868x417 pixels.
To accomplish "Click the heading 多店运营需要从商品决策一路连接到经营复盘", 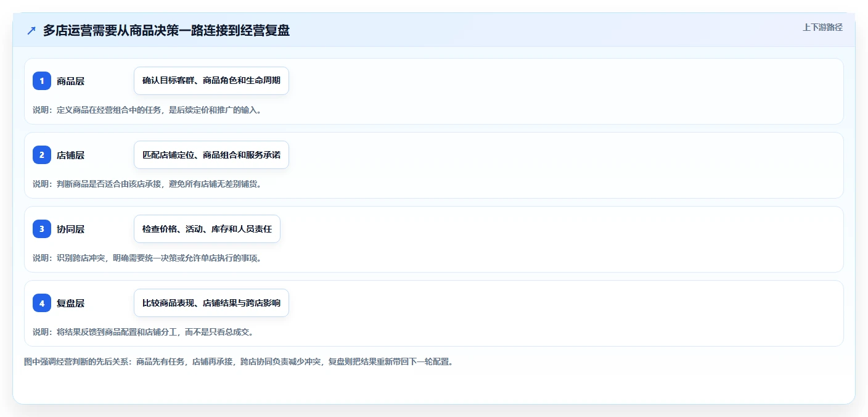I will click(x=166, y=31).
